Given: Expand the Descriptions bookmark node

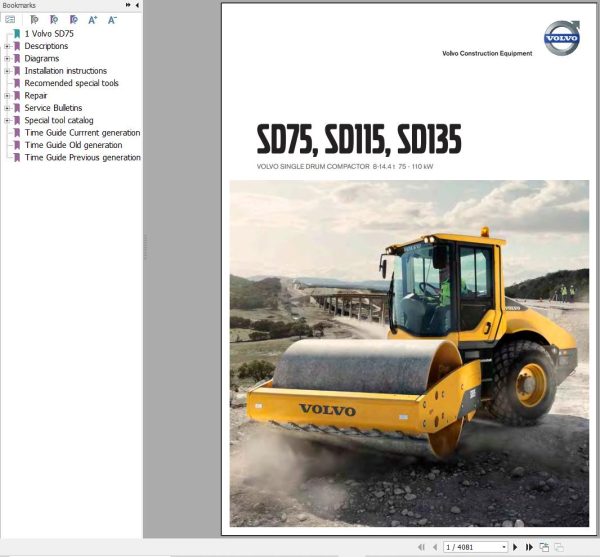Looking at the screenshot, I should point(7,46).
